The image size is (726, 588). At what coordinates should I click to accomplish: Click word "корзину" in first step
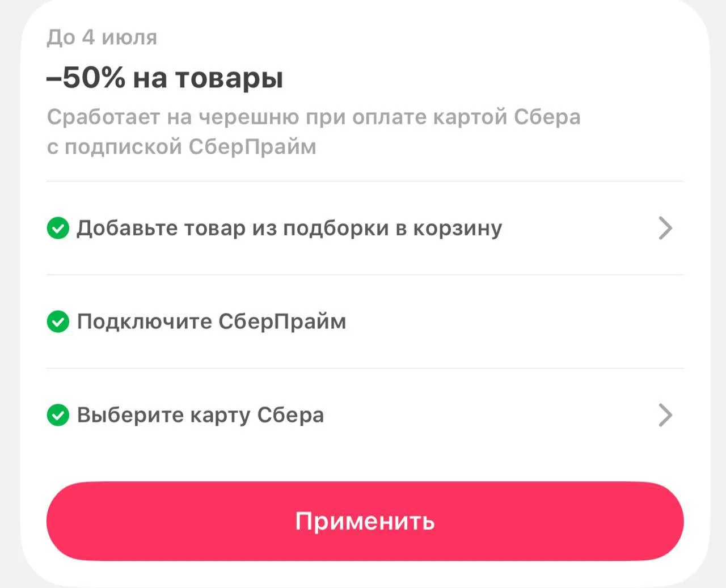(x=457, y=229)
